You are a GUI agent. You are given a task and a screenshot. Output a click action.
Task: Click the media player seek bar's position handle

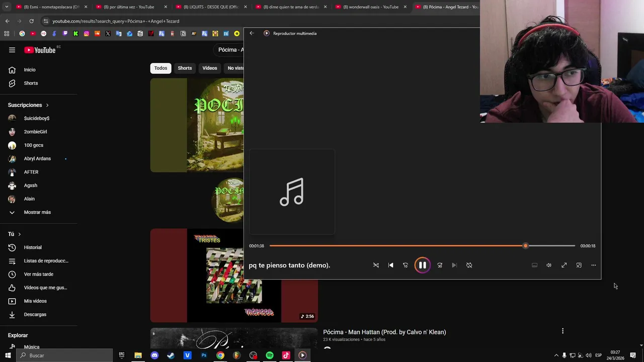point(525,246)
